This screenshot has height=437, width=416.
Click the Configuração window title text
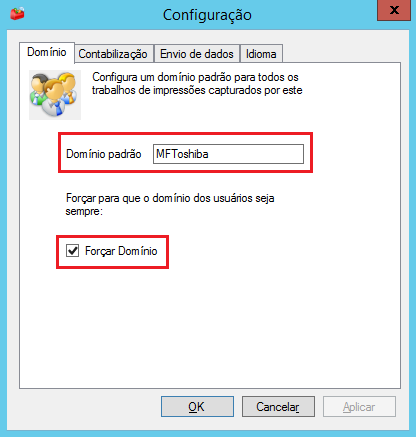(207, 15)
